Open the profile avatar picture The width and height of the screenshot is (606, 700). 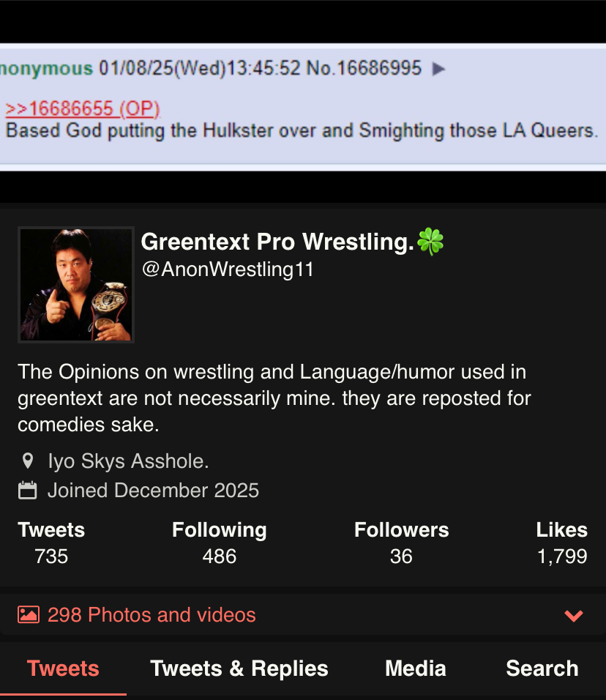coord(76,285)
